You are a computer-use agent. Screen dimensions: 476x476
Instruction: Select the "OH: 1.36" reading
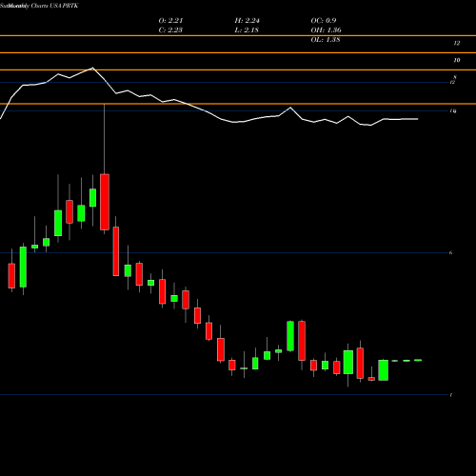(326, 30)
